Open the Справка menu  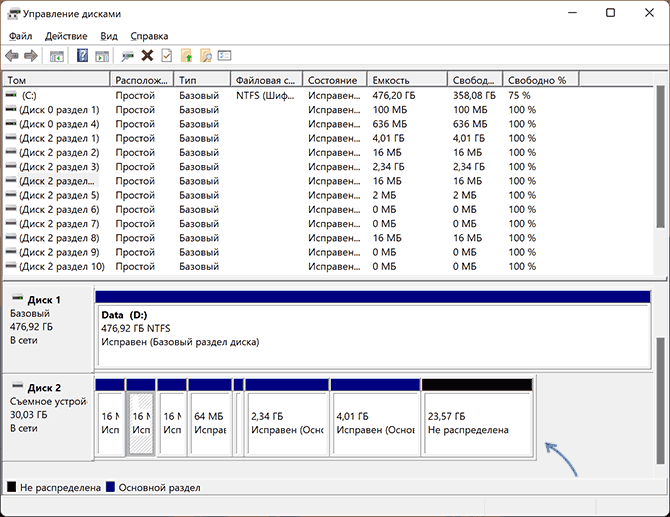149,36
